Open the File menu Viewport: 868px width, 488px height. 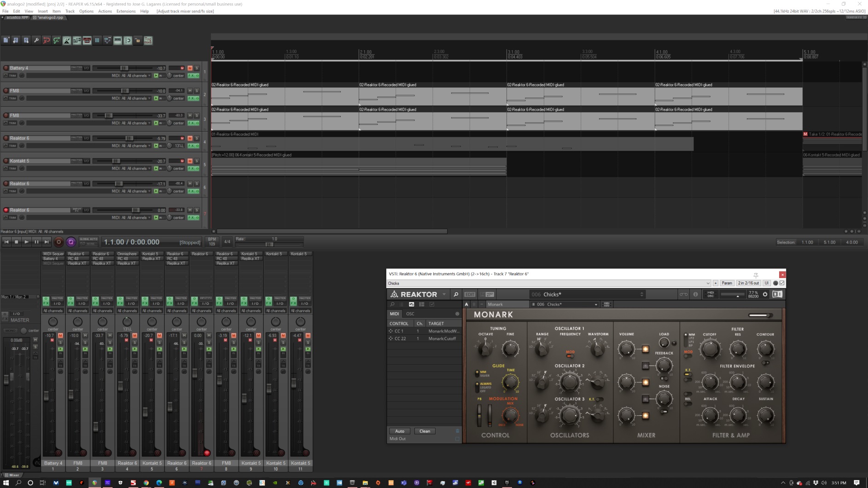pyautogui.click(x=6, y=11)
